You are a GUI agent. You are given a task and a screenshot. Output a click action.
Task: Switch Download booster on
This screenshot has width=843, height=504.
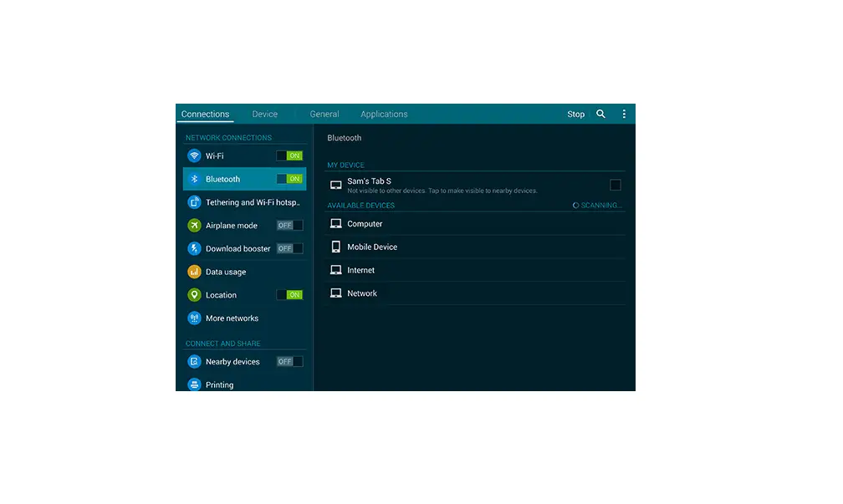[288, 248]
